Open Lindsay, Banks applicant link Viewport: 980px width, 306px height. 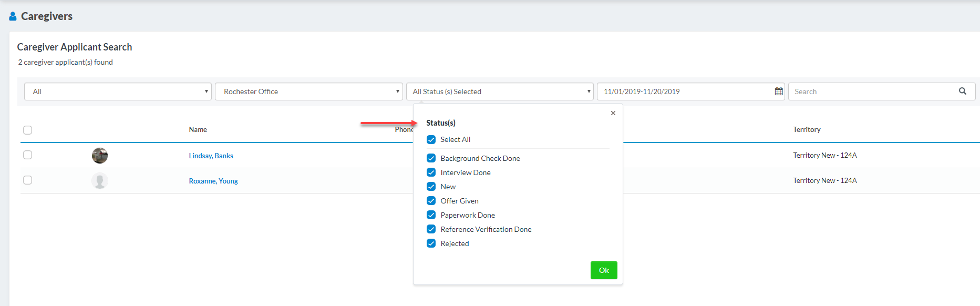point(211,156)
